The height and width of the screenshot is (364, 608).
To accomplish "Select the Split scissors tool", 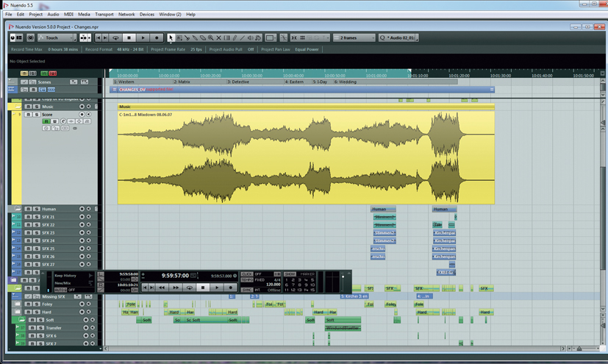I will (187, 38).
